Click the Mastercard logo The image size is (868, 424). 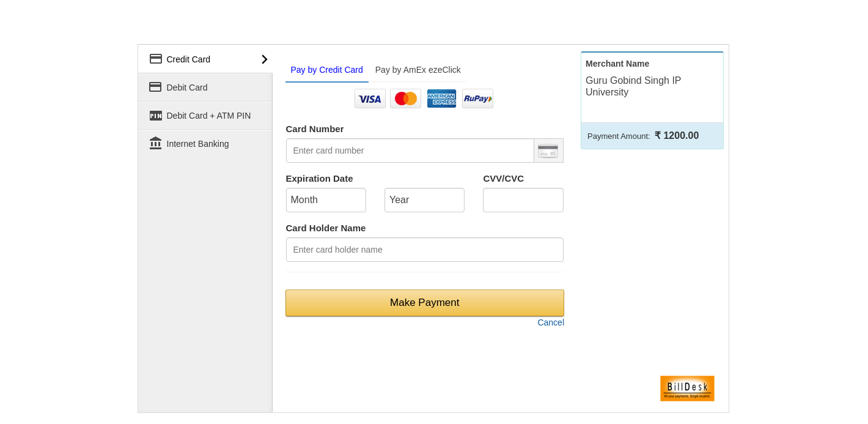tap(405, 99)
